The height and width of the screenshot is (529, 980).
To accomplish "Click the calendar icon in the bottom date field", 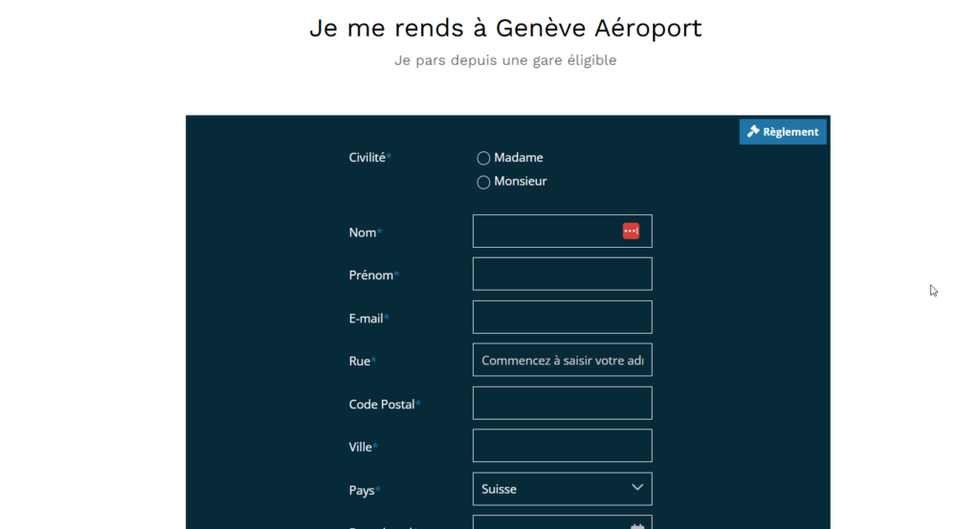I will point(636,526).
